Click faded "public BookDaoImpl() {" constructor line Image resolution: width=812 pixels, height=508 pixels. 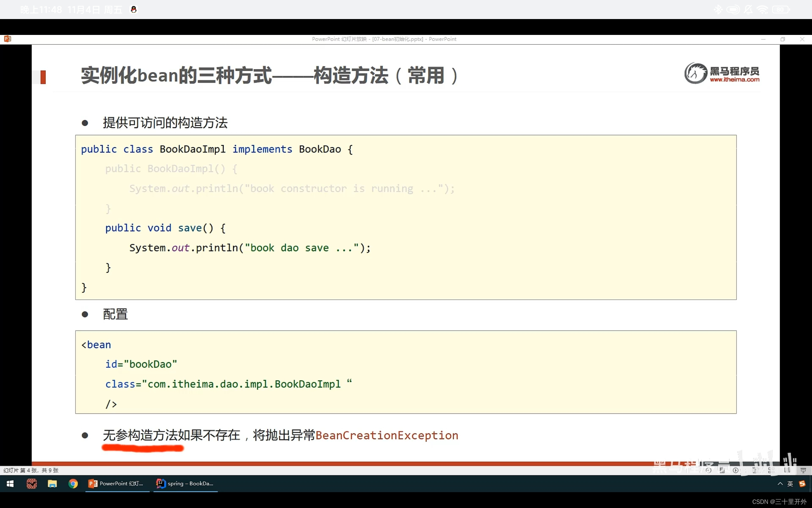(171, 169)
